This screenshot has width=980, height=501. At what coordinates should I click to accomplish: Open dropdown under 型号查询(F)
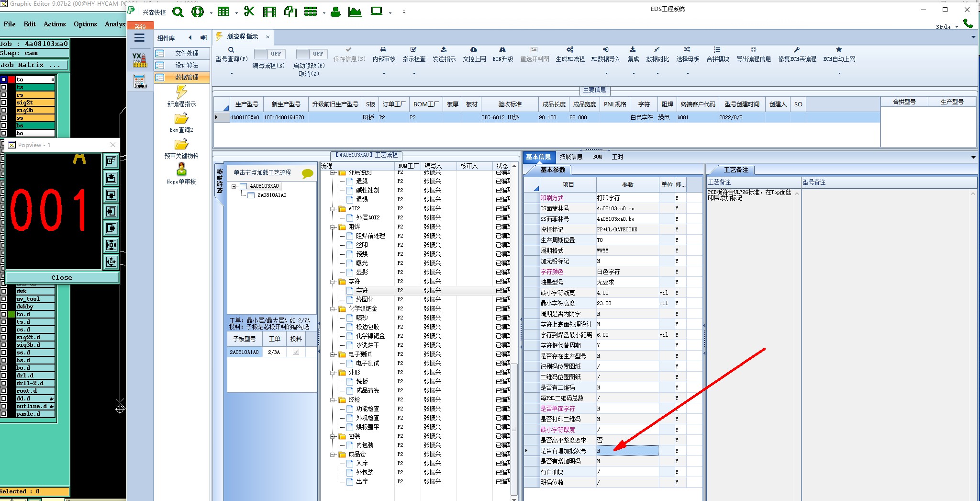click(x=232, y=74)
